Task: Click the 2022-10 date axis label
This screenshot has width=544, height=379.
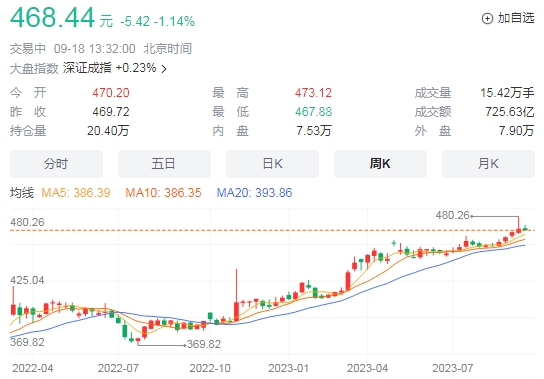Action: 210,368
